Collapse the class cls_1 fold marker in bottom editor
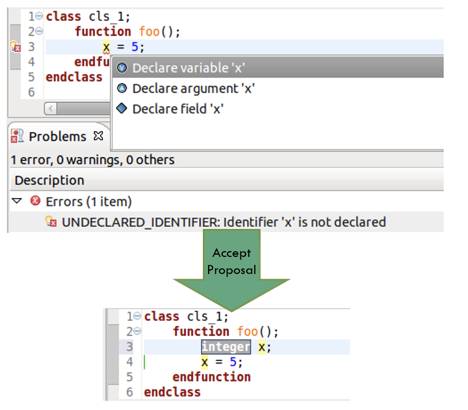 (137, 316)
